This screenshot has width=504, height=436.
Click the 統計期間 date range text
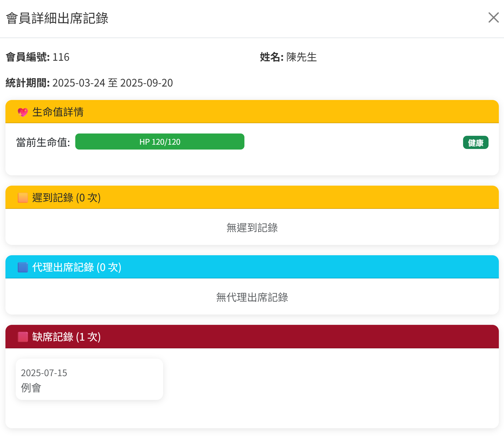point(112,83)
